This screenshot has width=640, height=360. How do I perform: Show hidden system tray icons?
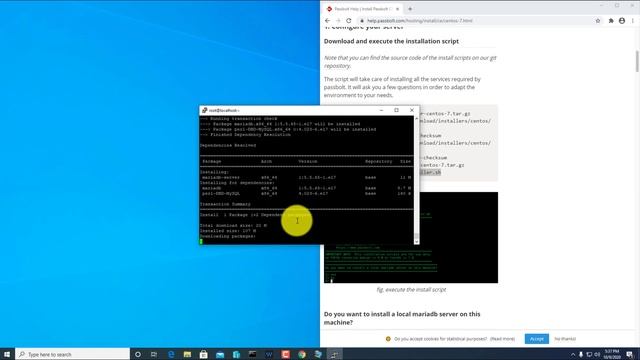click(x=573, y=354)
